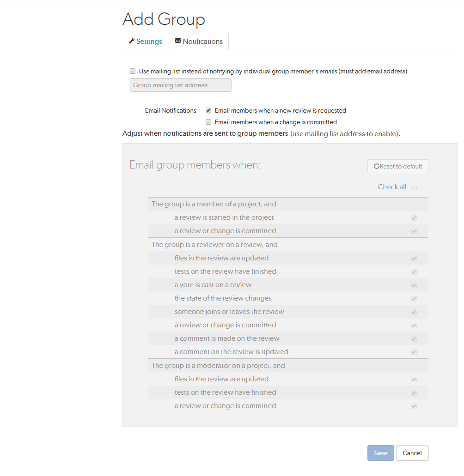The width and height of the screenshot is (464, 476).
Task: Click the wrench icon on Settings tab
Action: click(x=132, y=41)
